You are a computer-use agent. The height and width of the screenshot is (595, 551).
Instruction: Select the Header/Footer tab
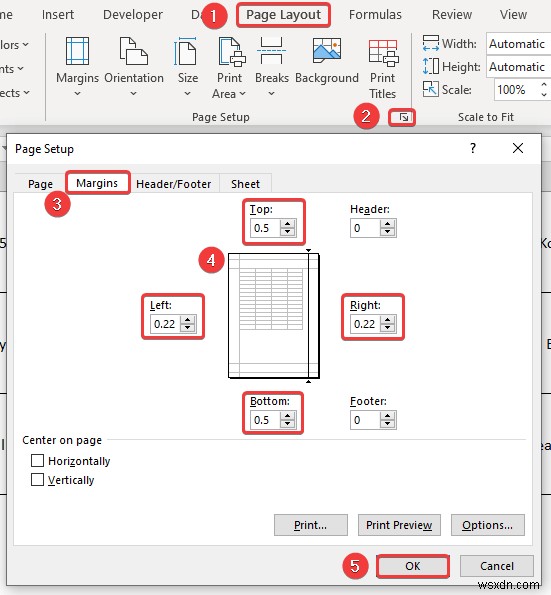tap(174, 184)
